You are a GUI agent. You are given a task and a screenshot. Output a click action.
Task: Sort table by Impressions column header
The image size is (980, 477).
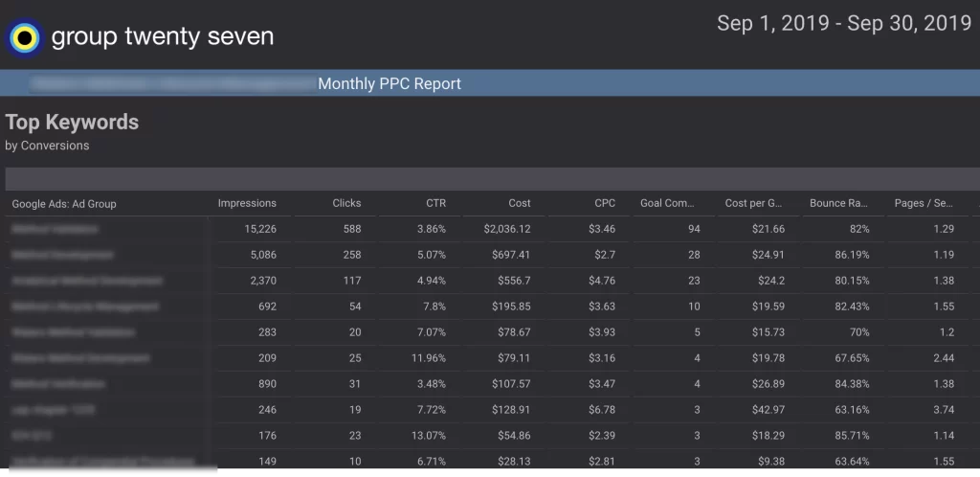coord(247,203)
